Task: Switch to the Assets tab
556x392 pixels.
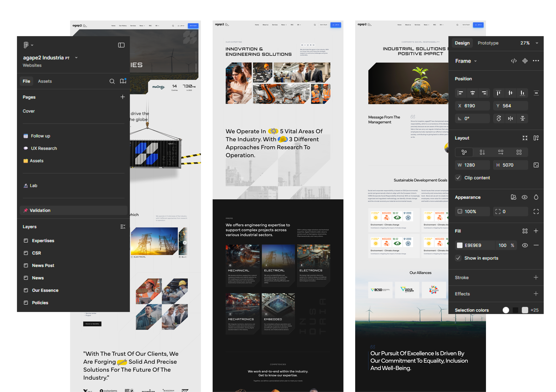Action: [45, 81]
